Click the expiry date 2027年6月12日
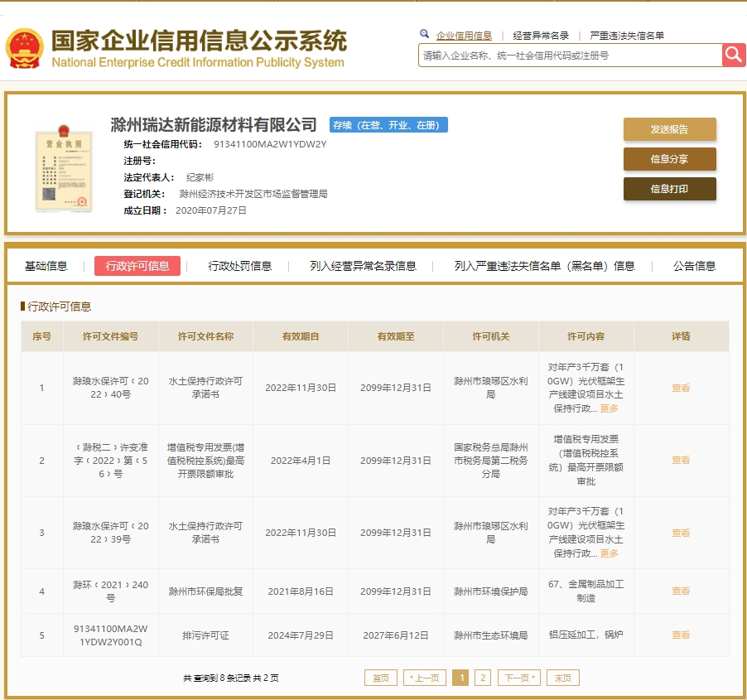 pyautogui.click(x=396, y=635)
